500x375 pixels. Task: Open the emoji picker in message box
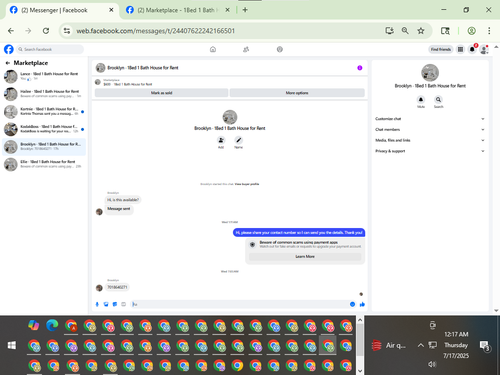(x=352, y=304)
